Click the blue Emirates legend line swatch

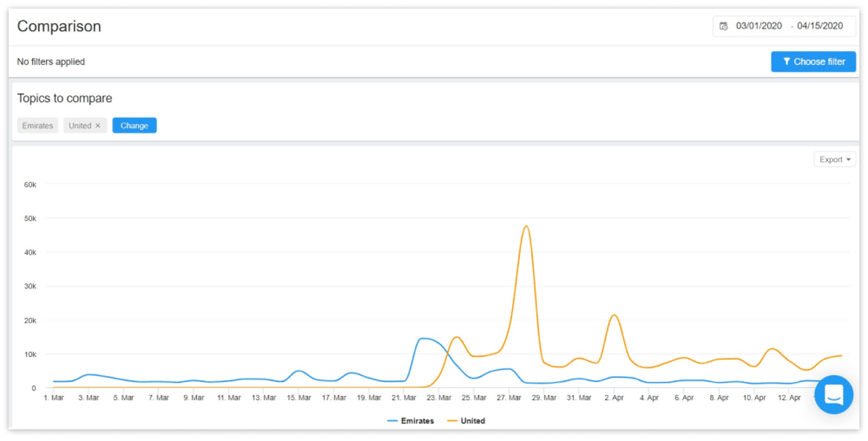(393, 421)
